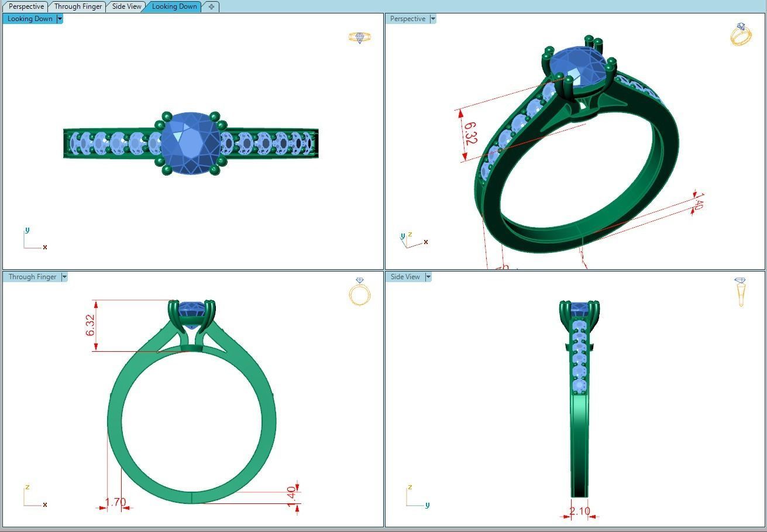Viewport: 767px width, 532px height.
Task: Switch to the Perspective layout tab
Action: click(26, 6)
